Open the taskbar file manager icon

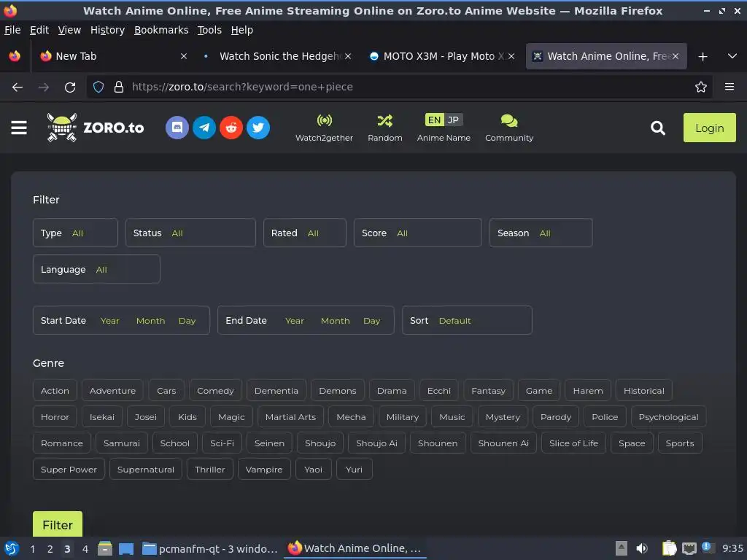click(105, 548)
